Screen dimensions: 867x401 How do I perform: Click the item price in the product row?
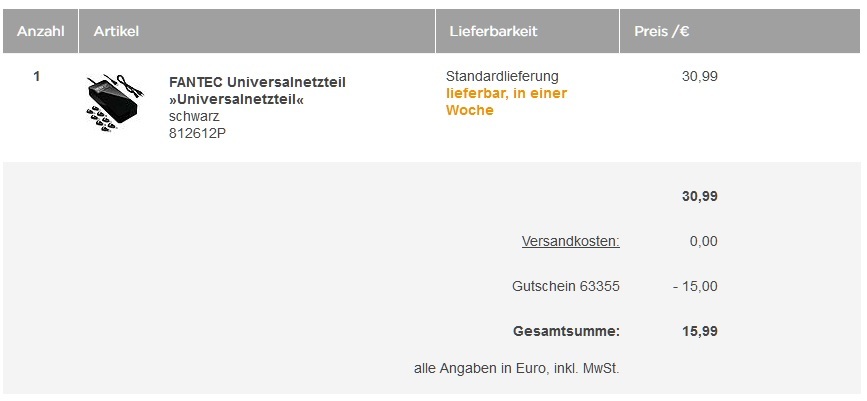pyautogui.click(x=699, y=76)
